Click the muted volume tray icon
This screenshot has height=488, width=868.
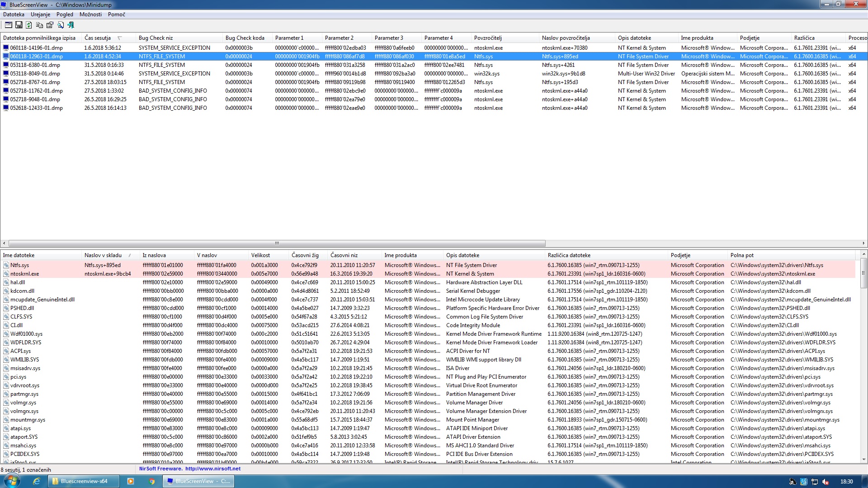(x=826, y=482)
